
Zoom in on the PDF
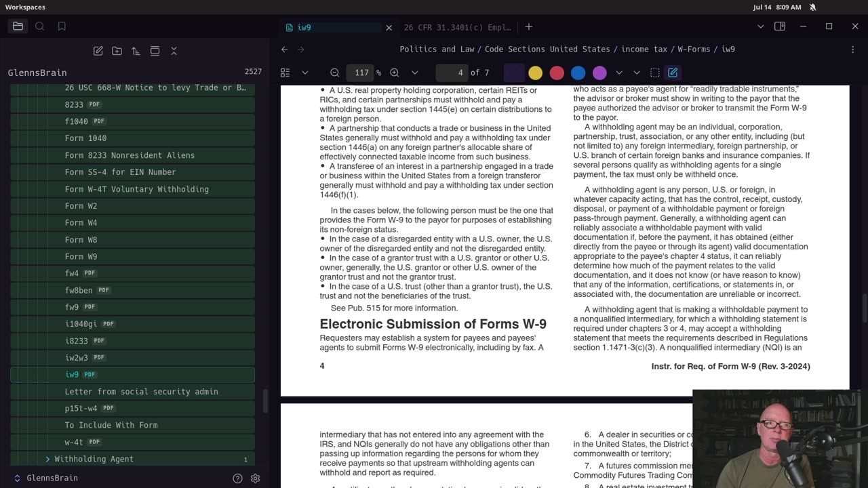(x=395, y=73)
